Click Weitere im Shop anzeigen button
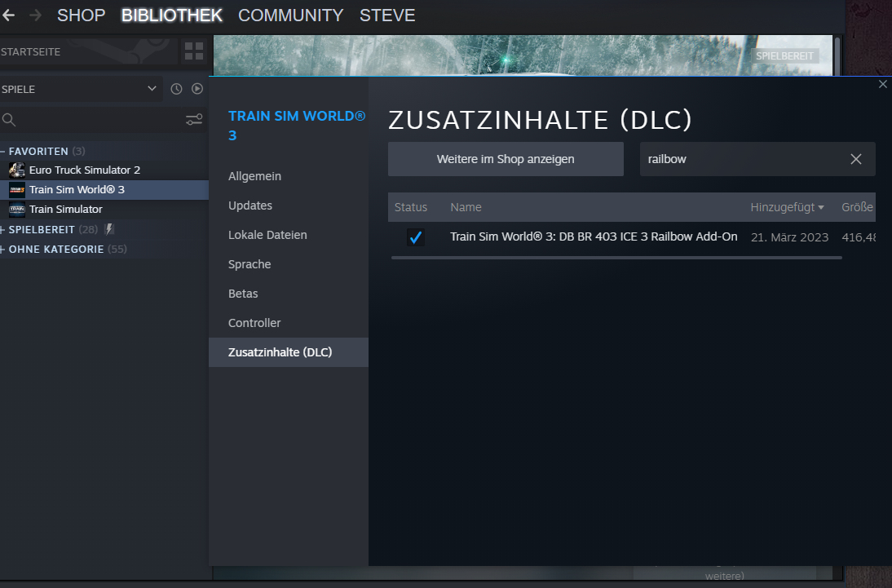 coord(506,159)
